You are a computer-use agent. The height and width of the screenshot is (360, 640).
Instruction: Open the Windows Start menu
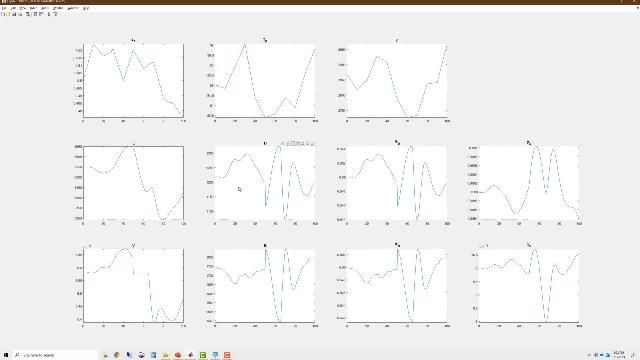pyautogui.click(x=6, y=355)
